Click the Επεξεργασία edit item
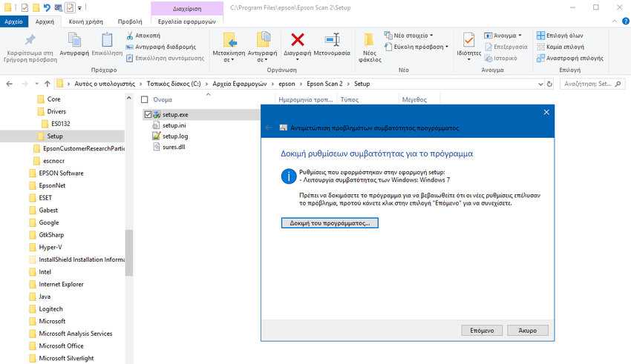 click(506, 47)
